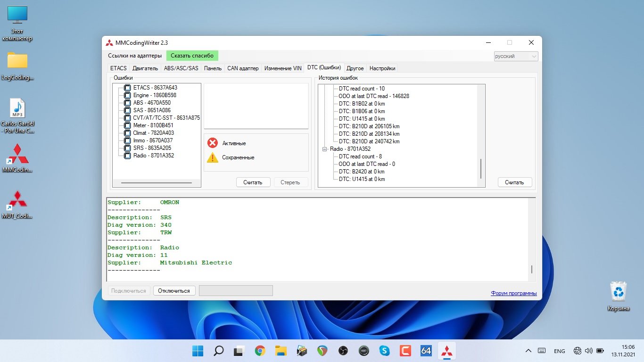Click the Отключиться button

[x=174, y=291]
